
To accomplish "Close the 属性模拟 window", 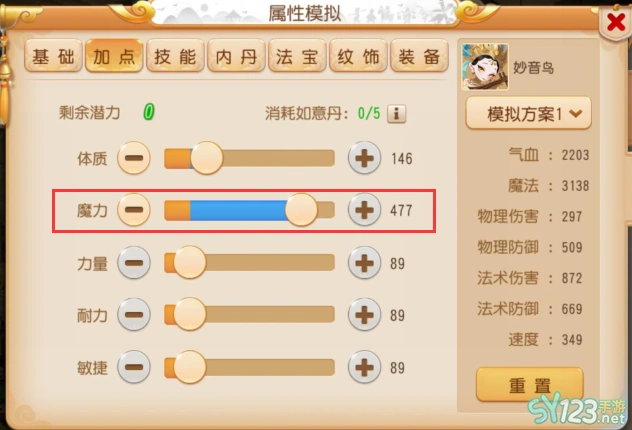I will pos(616,22).
